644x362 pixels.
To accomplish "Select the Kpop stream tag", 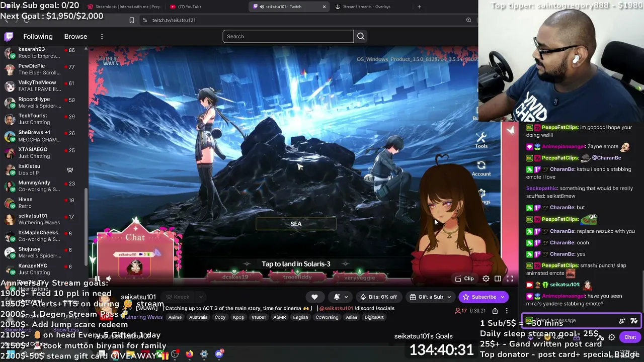I will pos(238,317).
